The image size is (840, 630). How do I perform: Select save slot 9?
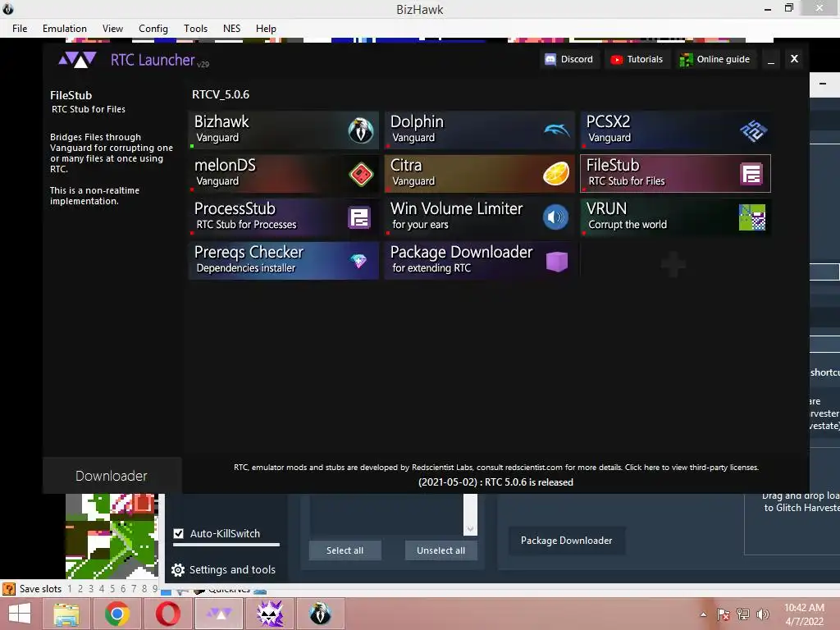click(155, 589)
